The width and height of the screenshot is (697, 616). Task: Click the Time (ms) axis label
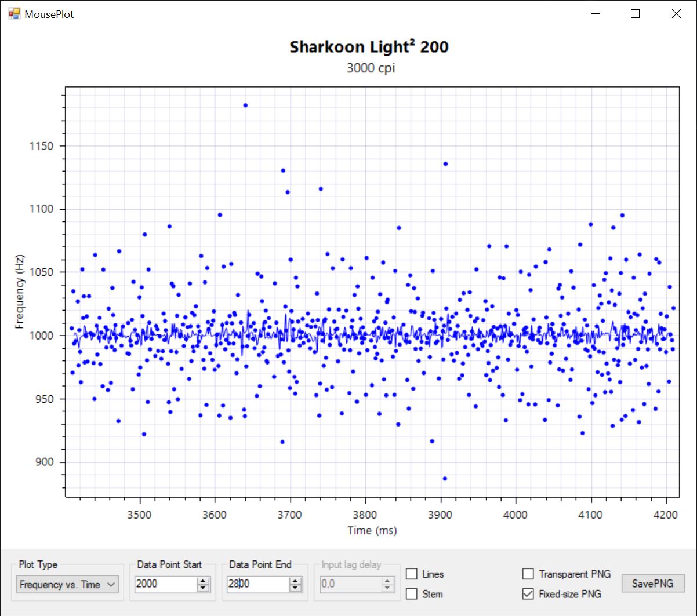[x=372, y=530]
